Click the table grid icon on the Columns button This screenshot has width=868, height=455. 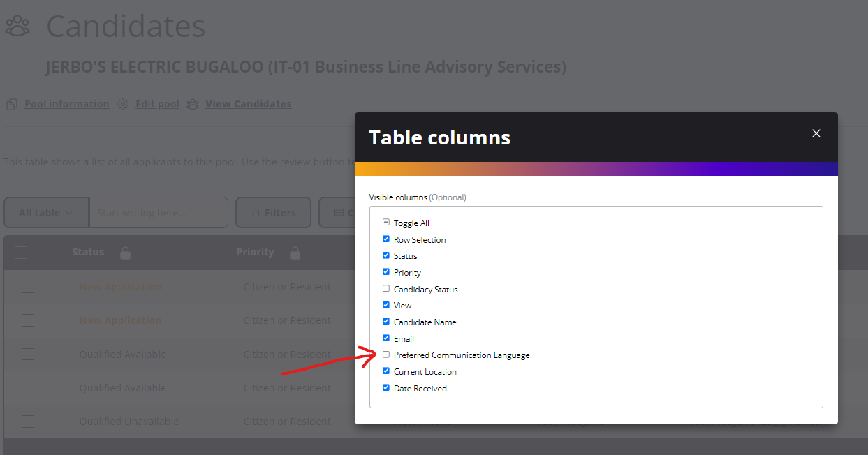click(x=338, y=212)
